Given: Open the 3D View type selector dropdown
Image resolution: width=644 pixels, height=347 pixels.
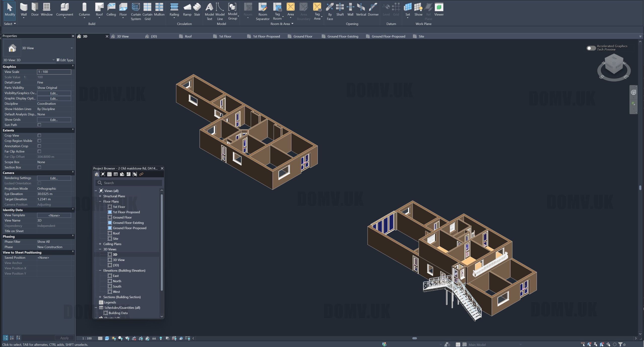Looking at the screenshot, I should click(71, 48).
